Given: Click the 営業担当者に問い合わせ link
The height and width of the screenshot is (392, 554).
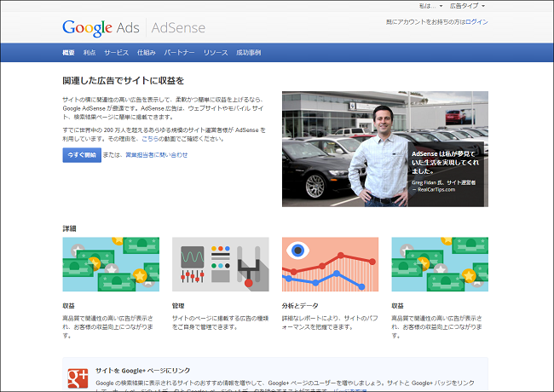Looking at the screenshot, I should [x=157, y=155].
